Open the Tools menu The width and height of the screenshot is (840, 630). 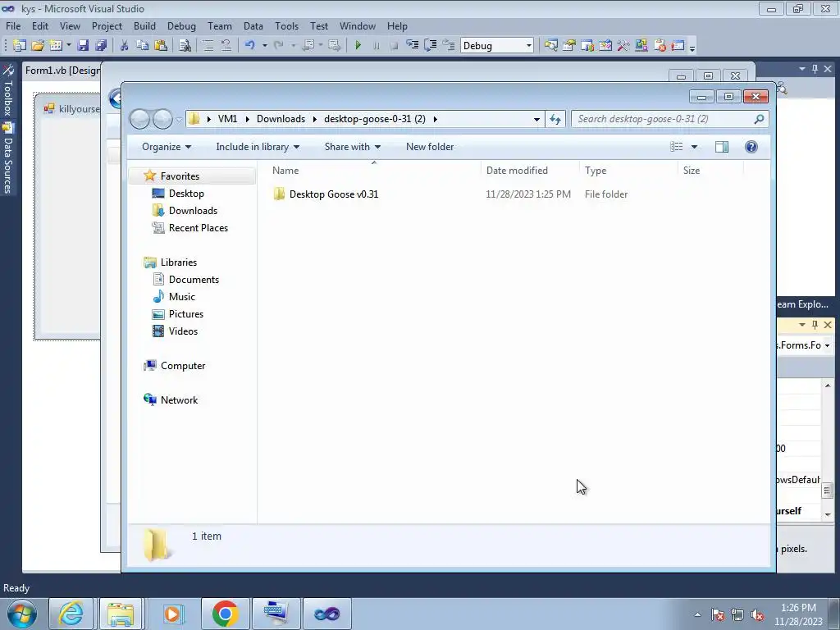(286, 26)
